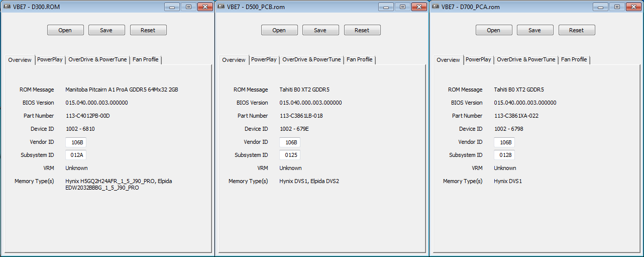644x257 pixels.
Task: Click device ID 1002 - 679E
Action: tap(294, 129)
